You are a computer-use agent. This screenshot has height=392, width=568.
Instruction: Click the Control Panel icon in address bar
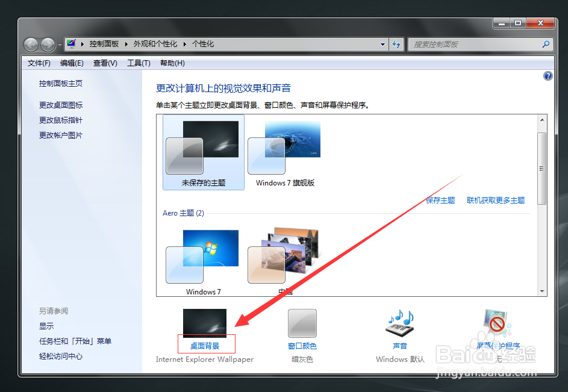point(71,44)
